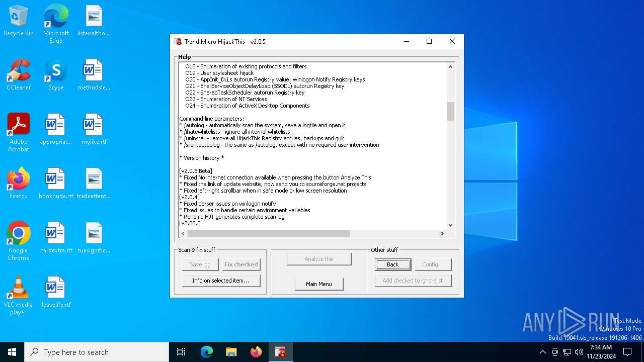Click the '/ihatewhitelists' parameter line
Viewport: 644px width, 362px height.
point(235,132)
